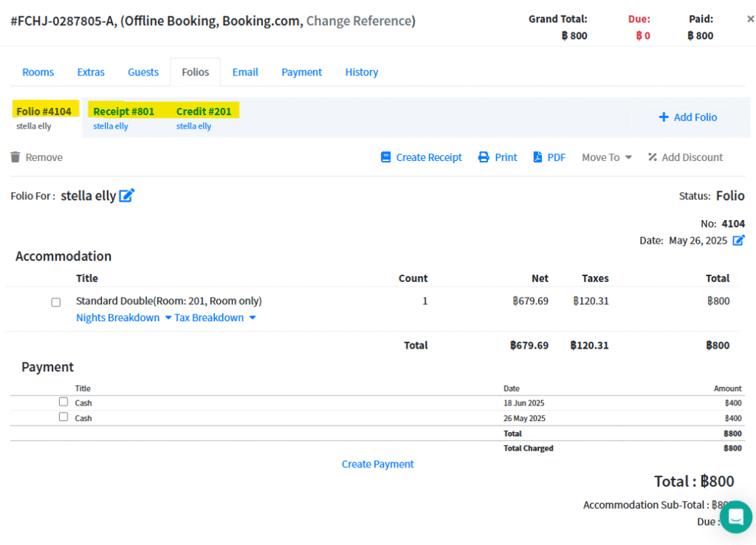Open the Move To dropdown
The height and width of the screenshot is (545, 756).
point(606,157)
